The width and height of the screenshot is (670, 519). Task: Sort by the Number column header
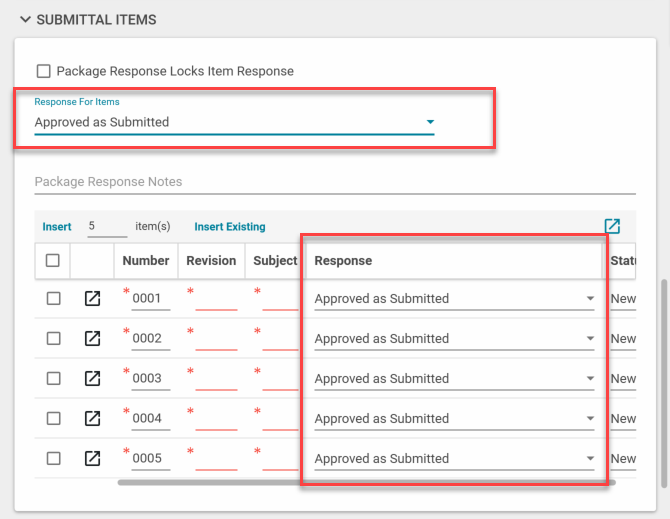click(x=146, y=260)
